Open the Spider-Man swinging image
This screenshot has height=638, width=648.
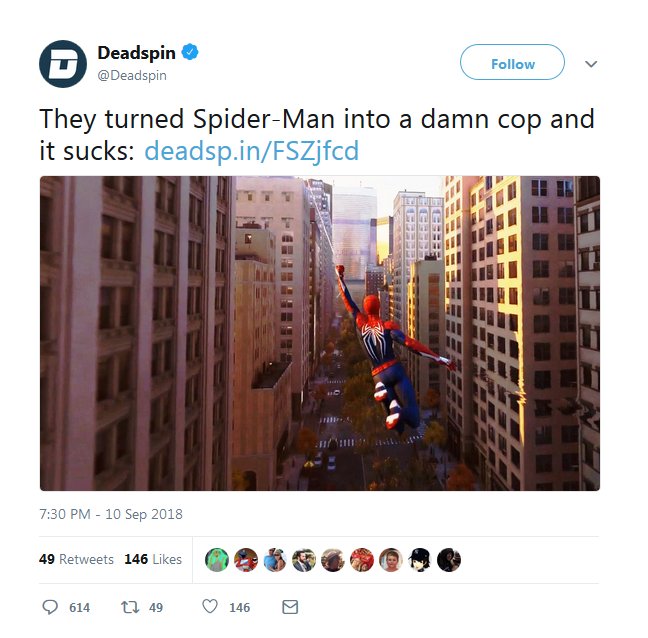[320, 333]
